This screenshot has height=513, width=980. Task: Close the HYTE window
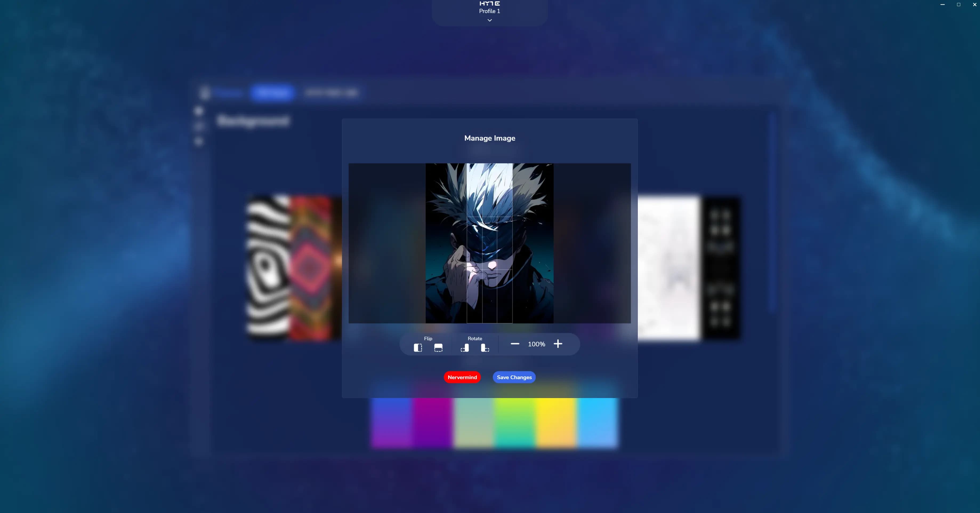tap(974, 5)
